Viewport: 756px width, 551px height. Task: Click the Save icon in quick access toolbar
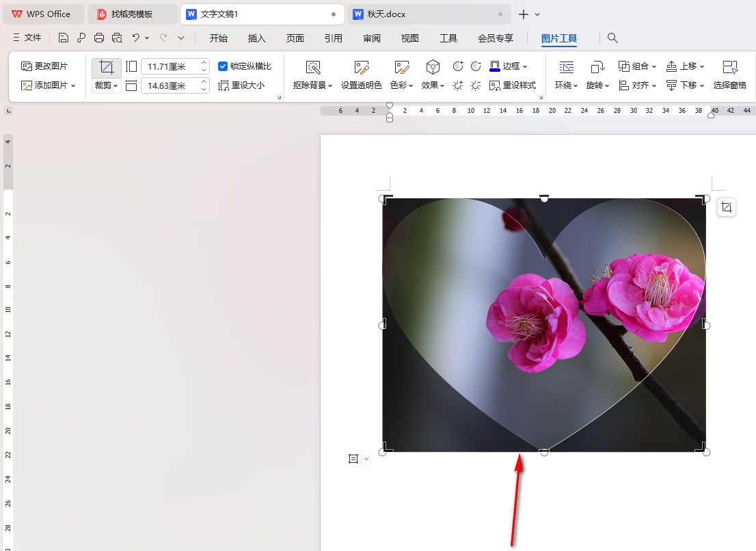click(x=63, y=38)
